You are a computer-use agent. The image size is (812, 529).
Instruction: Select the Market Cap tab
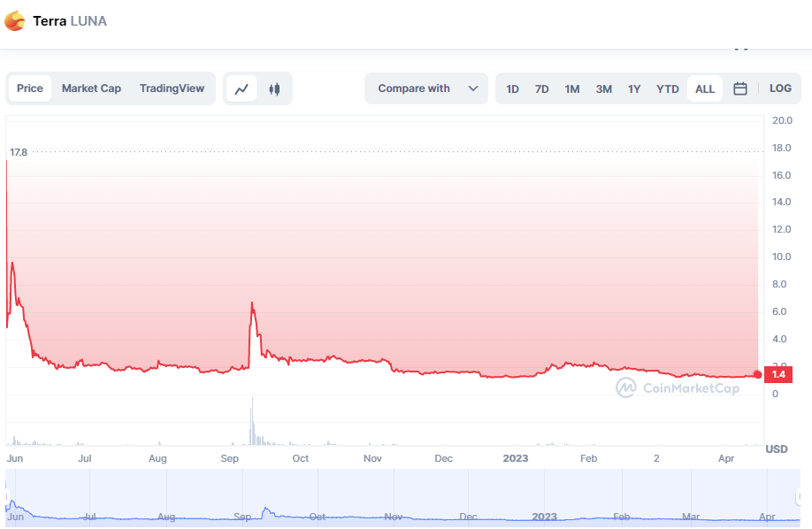tap(91, 88)
